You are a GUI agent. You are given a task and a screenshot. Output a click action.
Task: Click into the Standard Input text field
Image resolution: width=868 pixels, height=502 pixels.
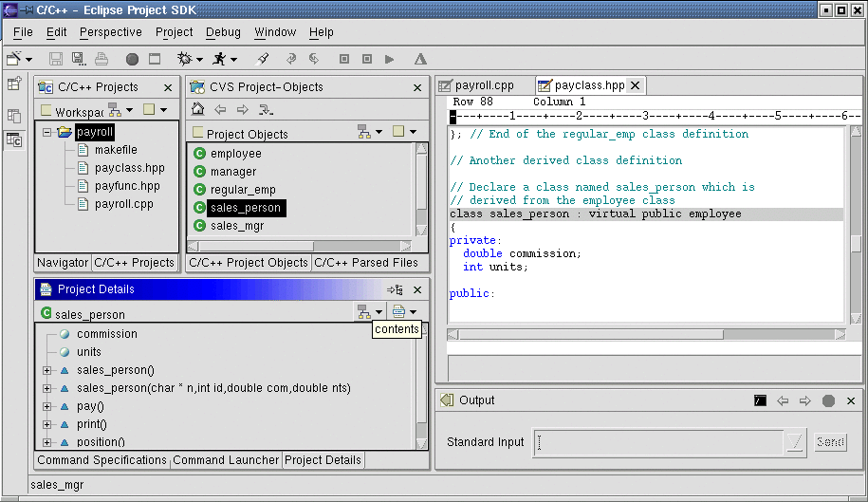click(x=659, y=442)
